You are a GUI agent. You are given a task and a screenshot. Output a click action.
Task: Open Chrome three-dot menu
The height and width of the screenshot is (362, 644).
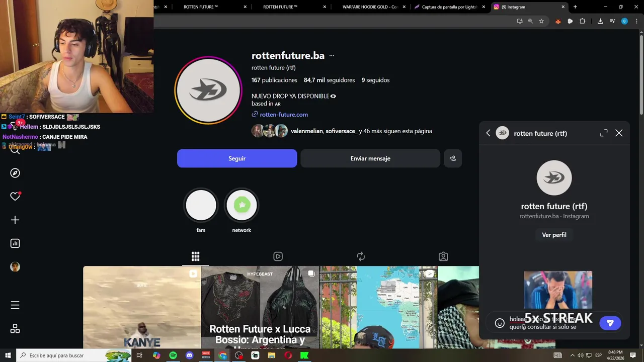(x=636, y=21)
